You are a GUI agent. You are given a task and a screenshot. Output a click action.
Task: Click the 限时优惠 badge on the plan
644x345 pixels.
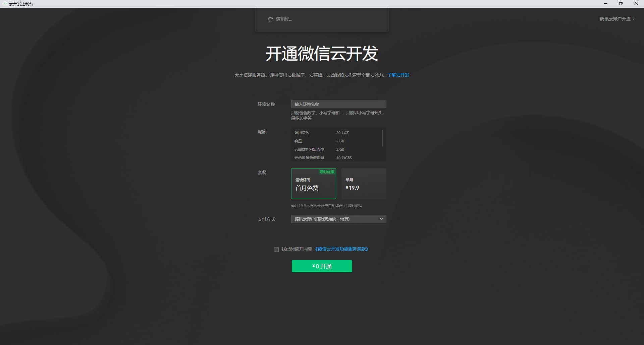327,172
